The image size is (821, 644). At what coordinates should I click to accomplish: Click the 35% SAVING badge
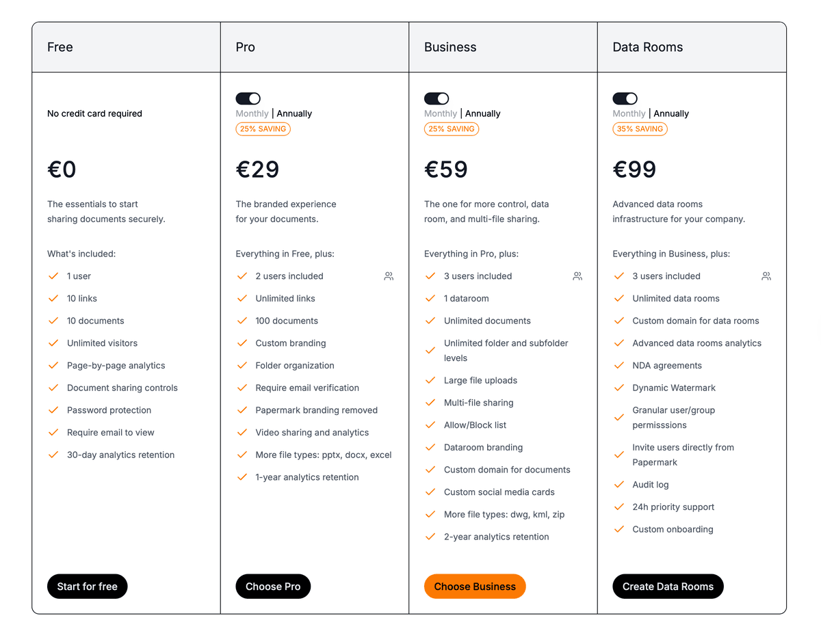click(640, 129)
